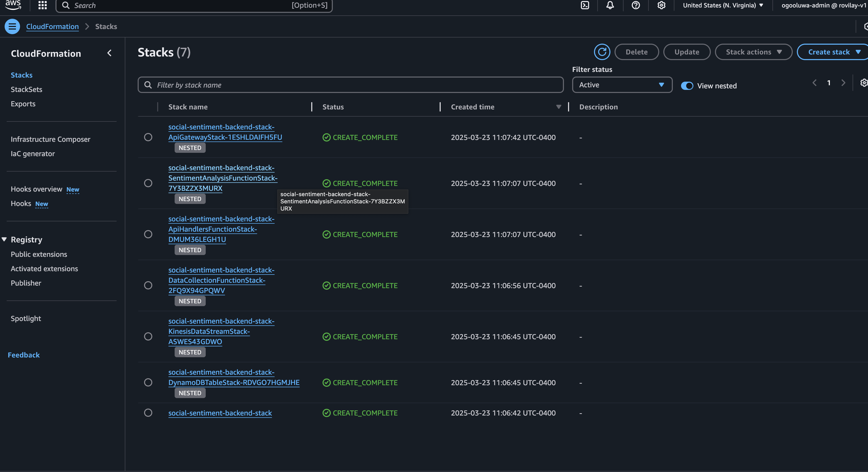Select the social-sentiment-backend-stack root radio button

tap(148, 413)
